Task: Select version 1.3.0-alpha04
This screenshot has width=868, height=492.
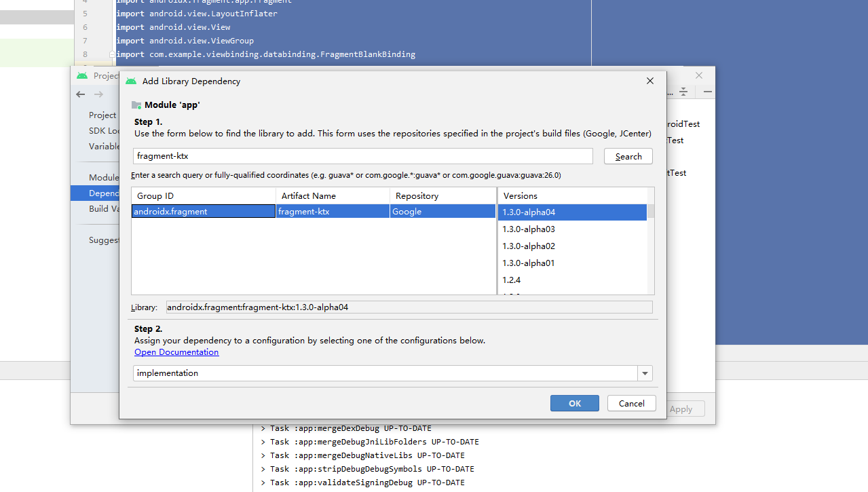Action: pos(572,212)
